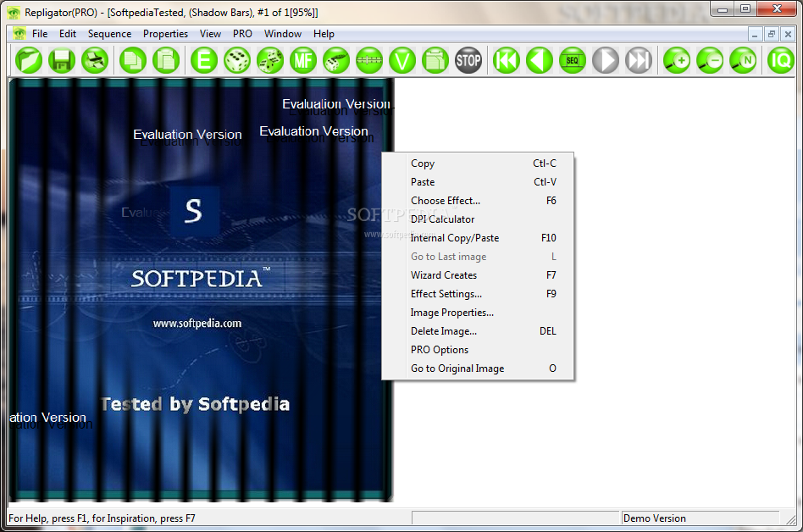Click the Open file folder icon
Image resolution: width=803 pixels, height=532 pixels.
[29, 60]
